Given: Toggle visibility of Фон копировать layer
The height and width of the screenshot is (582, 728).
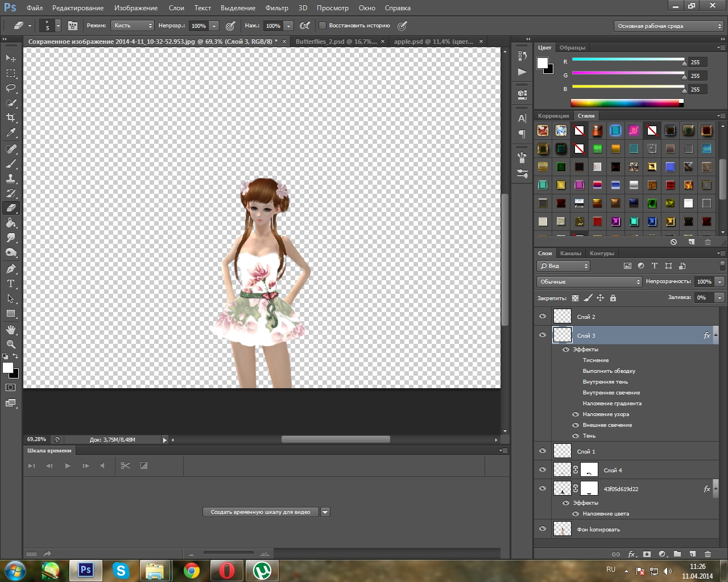Looking at the screenshot, I should pyautogui.click(x=543, y=529).
